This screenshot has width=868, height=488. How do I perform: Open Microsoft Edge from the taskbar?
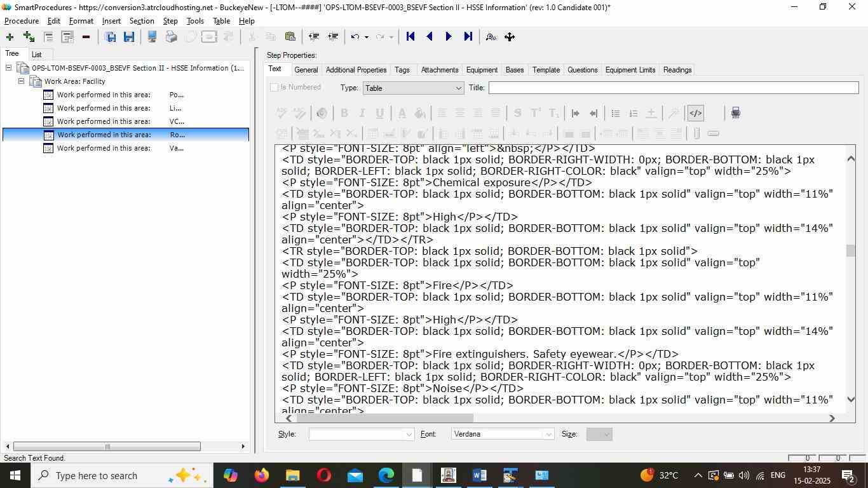(386, 475)
